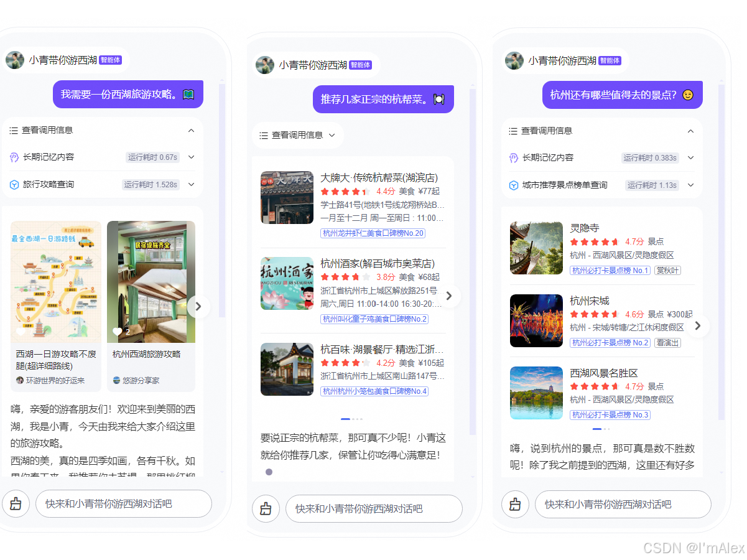Click the 运行耗时 1.528s badge

coord(151,185)
